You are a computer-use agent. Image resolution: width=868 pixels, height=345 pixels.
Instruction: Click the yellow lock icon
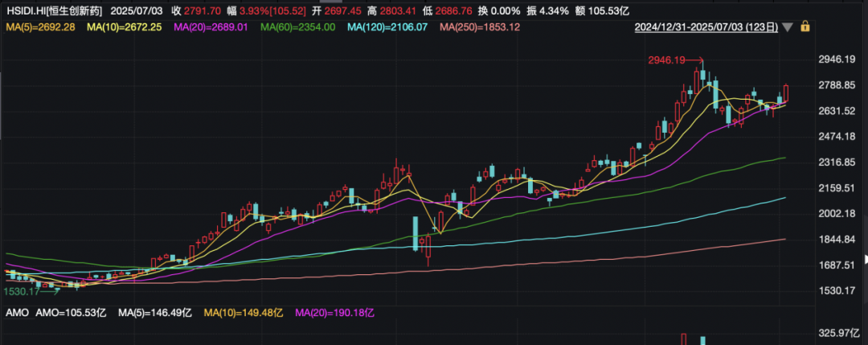click(805, 27)
